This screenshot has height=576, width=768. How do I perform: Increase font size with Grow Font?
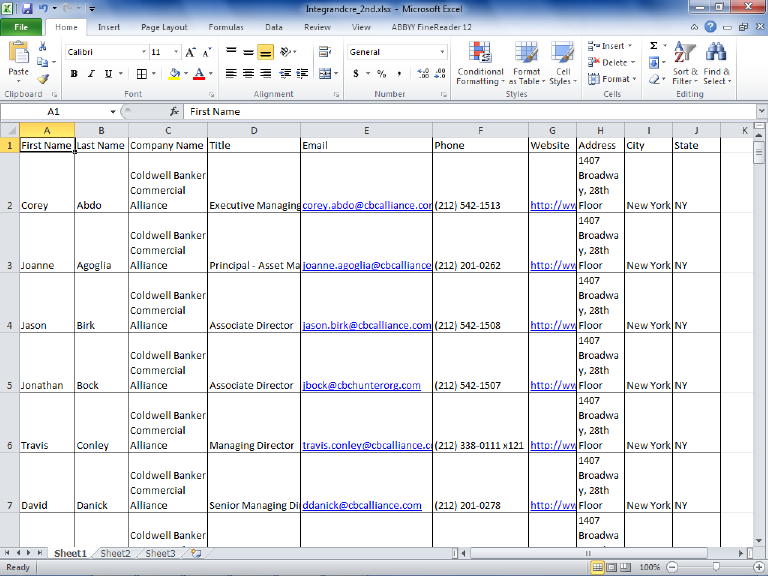coord(190,52)
